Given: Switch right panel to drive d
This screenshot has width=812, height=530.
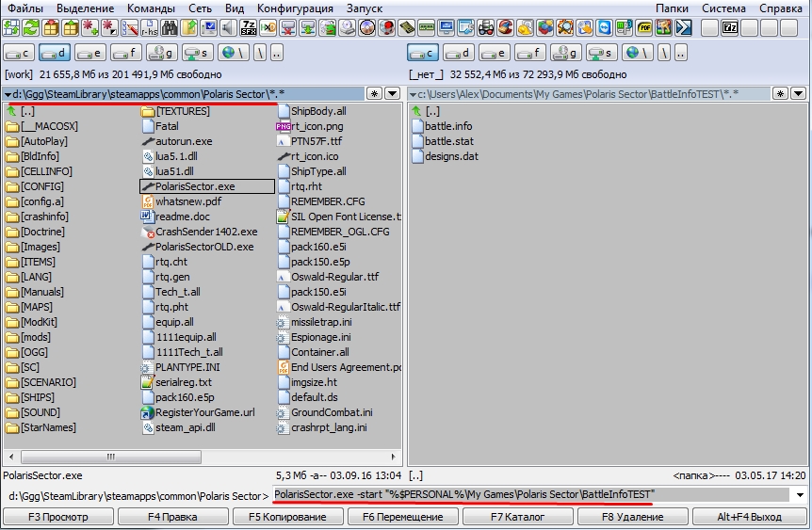Looking at the screenshot, I should coord(459,53).
